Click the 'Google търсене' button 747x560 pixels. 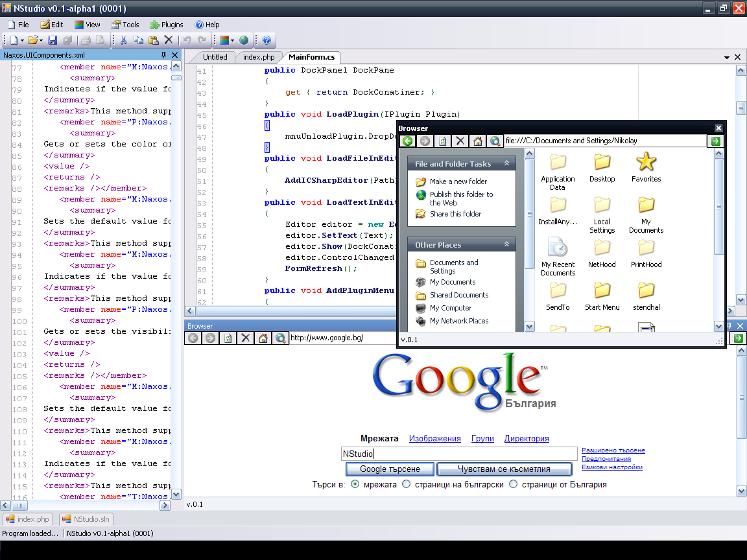[x=390, y=469]
